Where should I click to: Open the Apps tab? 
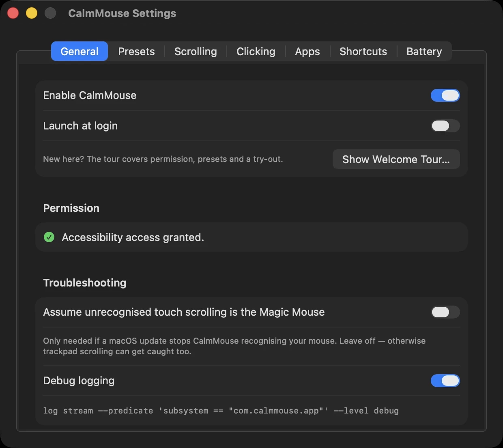(x=307, y=51)
